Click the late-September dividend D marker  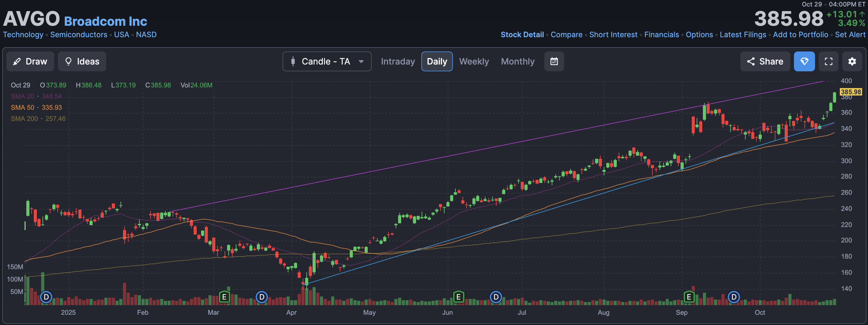click(734, 297)
